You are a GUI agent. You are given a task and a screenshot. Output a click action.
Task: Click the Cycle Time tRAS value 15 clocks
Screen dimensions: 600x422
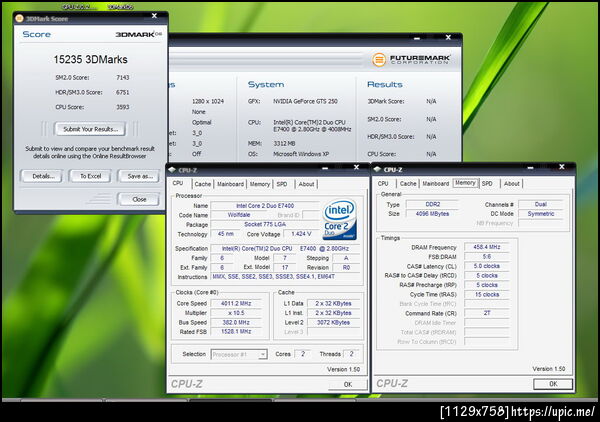487,295
